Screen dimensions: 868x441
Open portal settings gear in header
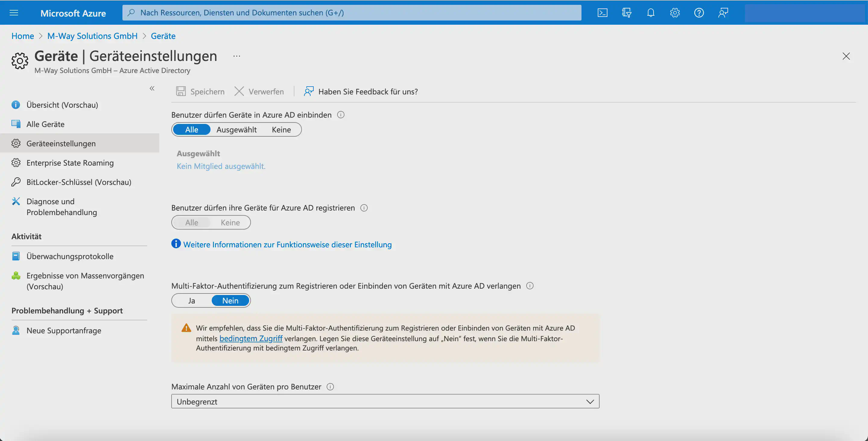click(675, 13)
